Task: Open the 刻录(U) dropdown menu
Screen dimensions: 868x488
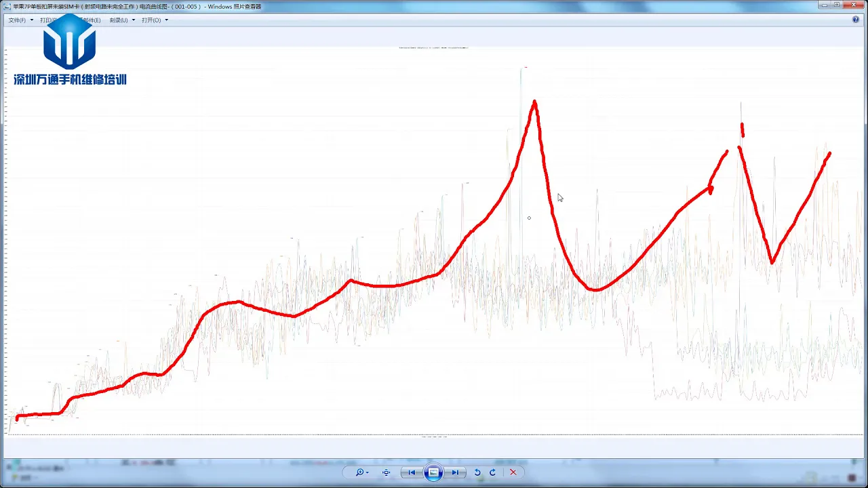Action: pyautogui.click(x=122, y=20)
